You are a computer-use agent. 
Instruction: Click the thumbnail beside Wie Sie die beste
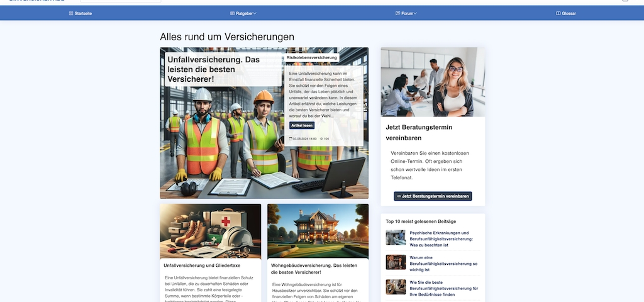[x=396, y=287]
